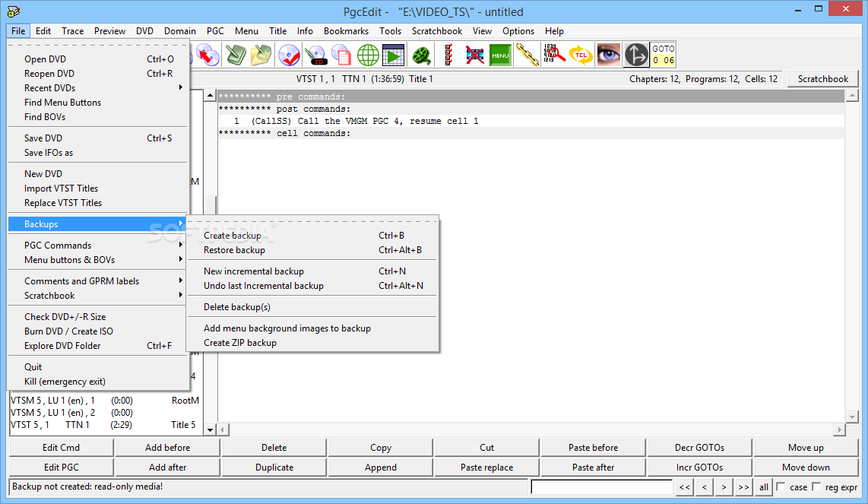Click the '>>' search last button

pyautogui.click(x=743, y=487)
